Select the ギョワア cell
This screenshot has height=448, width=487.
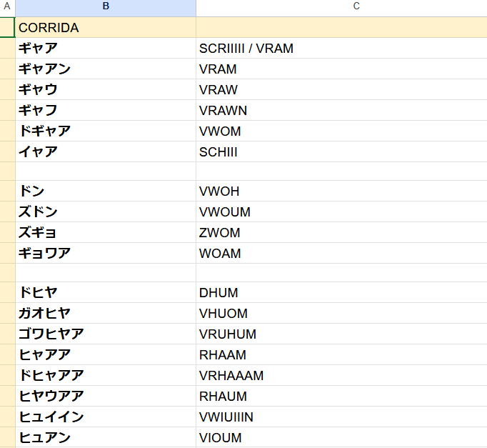click(106, 254)
